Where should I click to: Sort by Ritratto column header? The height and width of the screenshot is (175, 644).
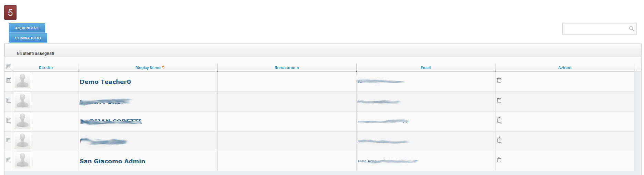(x=46, y=68)
